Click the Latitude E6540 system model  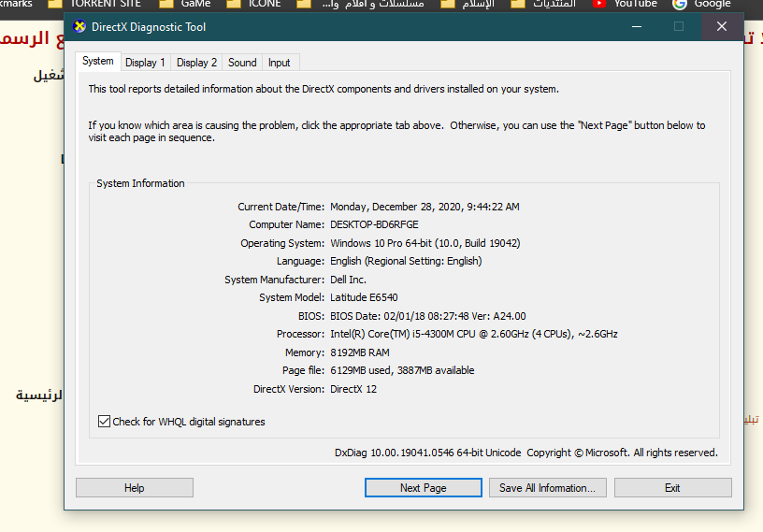(x=364, y=297)
